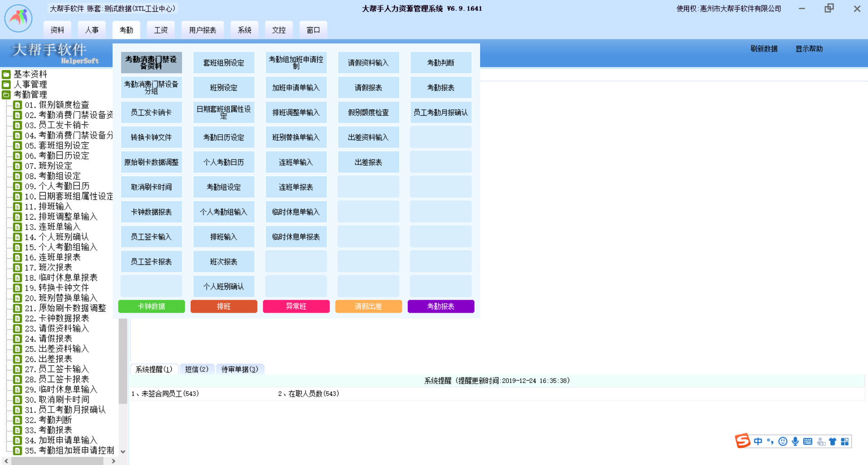Screen dimensions: 868x465
Task: Select the green 卡钟数据 category bar
Action: (x=151, y=306)
